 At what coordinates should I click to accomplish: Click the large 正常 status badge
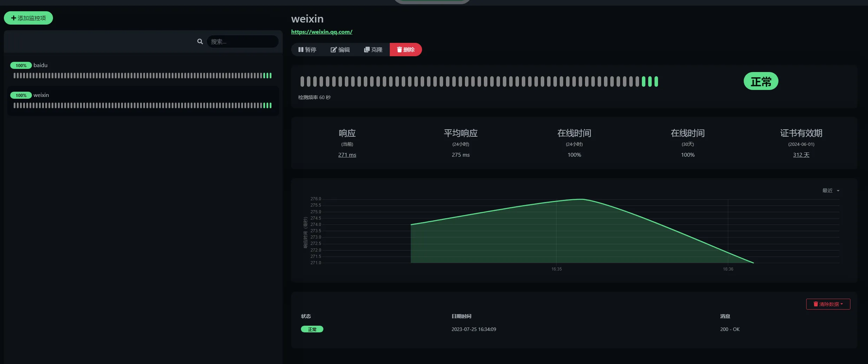[761, 82]
